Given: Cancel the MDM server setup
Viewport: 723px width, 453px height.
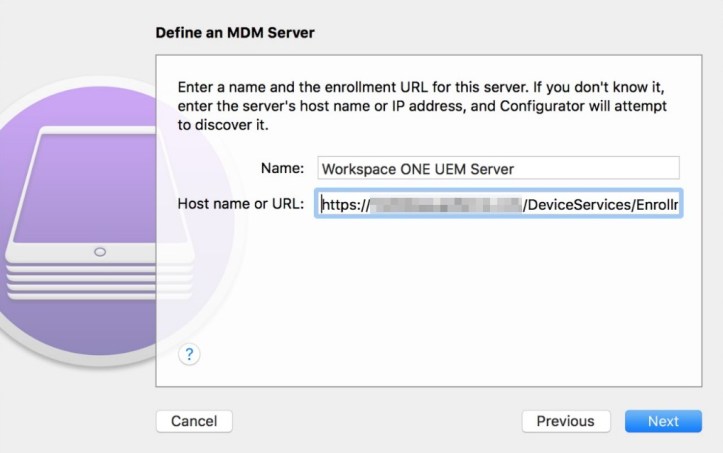Looking at the screenshot, I should coord(194,421).
